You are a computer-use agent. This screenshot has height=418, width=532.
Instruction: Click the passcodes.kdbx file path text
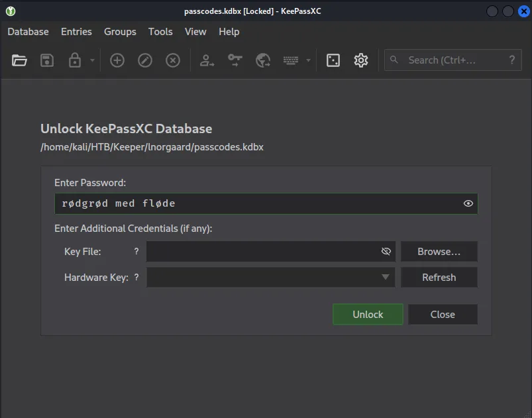[x=152, y=147]
